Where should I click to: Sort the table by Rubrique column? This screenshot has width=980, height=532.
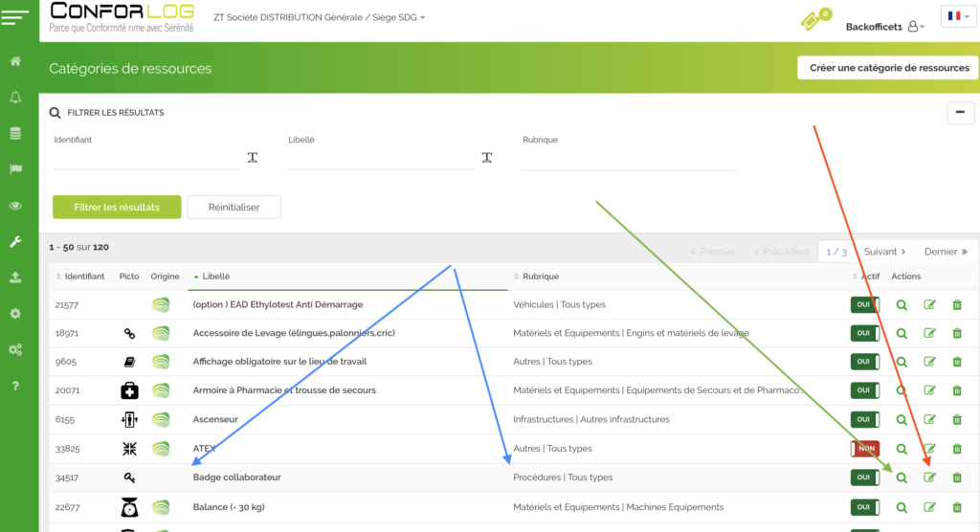click(x=541, y=277)
